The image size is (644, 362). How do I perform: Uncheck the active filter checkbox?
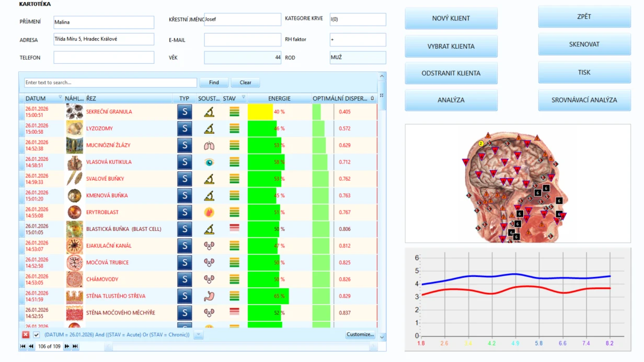[37, 335]
